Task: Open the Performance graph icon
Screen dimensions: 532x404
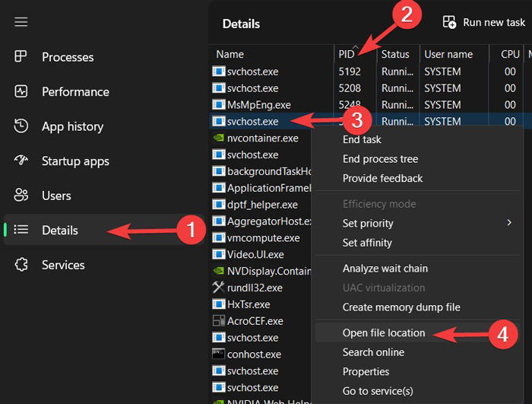Action: coord(21,91)
